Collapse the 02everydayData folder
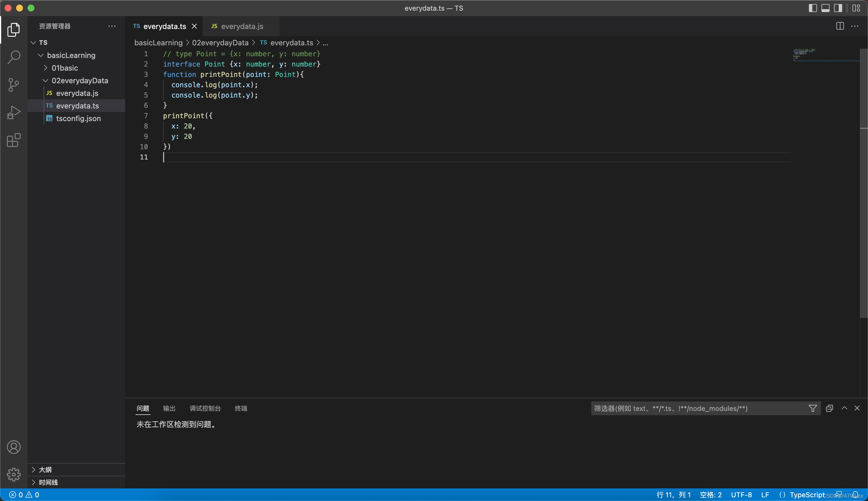 pos(80,81)
